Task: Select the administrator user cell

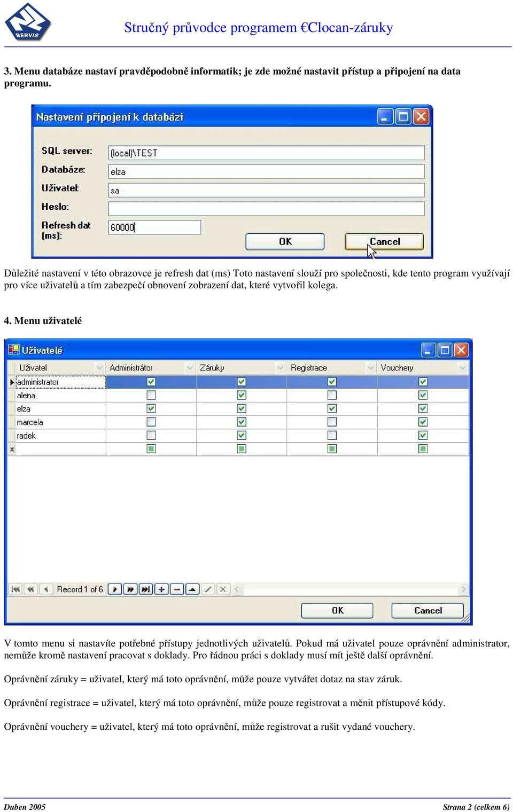Action: tap(61, 382)
